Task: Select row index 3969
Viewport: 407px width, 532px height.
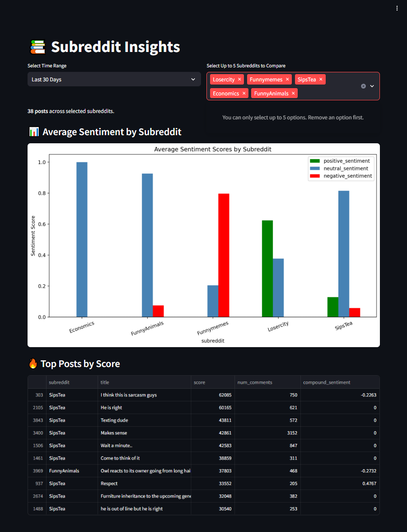Action: [x=37, y=471]
